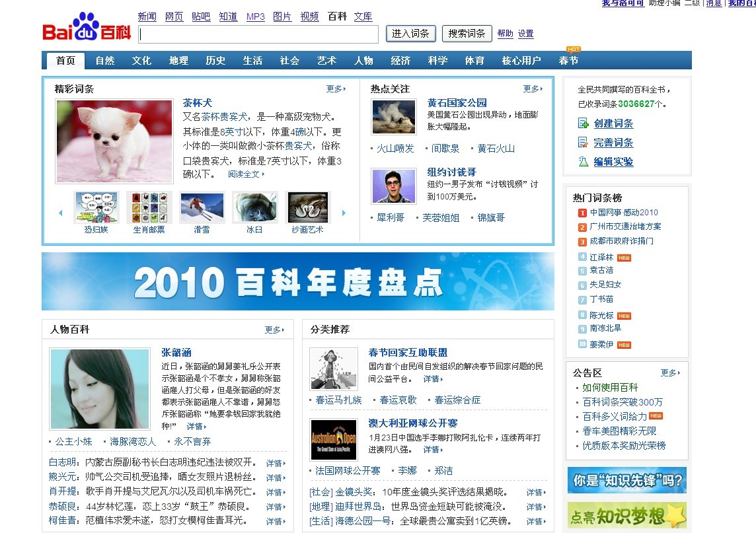Screen dimensions: 756x533
Task: Expand 更多 in 精彩词条 section
Action: pos(336,89)
